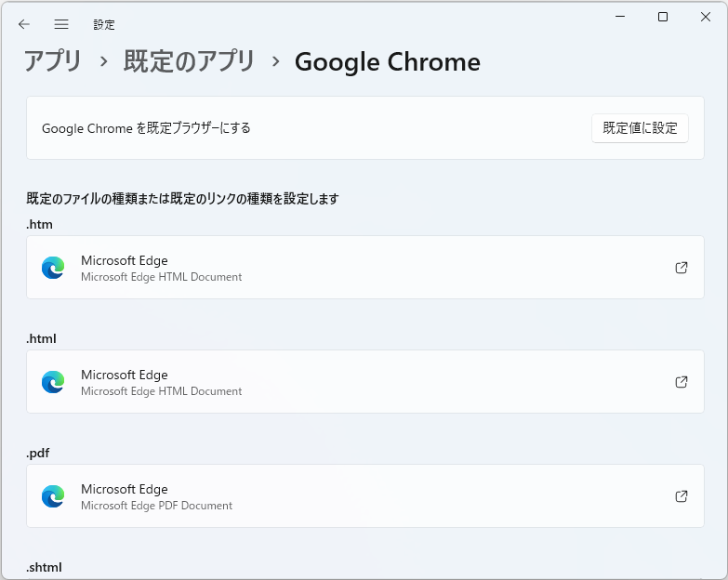The height and width of the screenshot is (580, 728).
Task: Change default app for .htm card
Action: 365,268
